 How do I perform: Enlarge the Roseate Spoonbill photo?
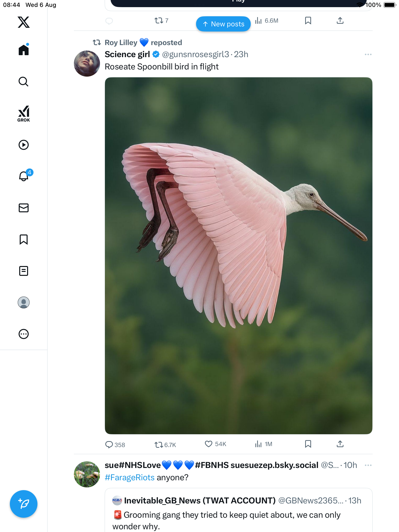tap(238, 256)
